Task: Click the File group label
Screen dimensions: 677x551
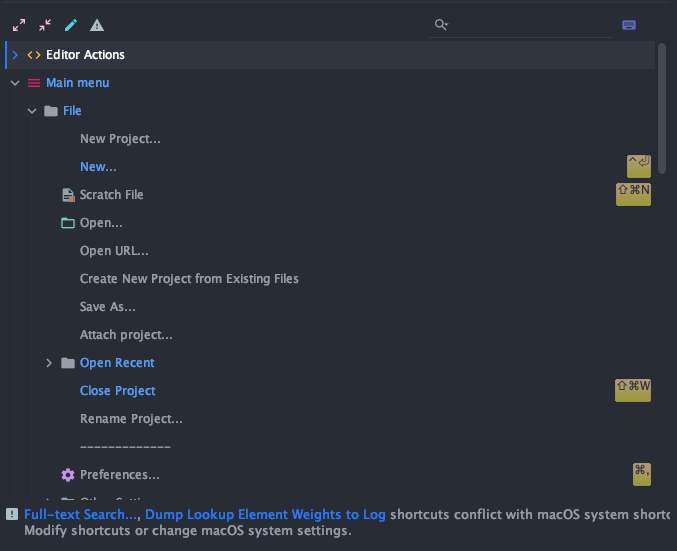Action: click(x=72, y=111)
